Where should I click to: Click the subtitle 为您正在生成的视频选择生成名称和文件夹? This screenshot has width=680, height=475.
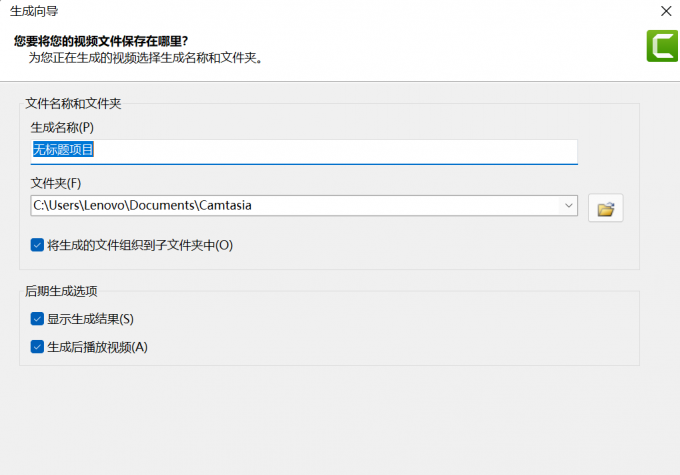pos(145,58)
